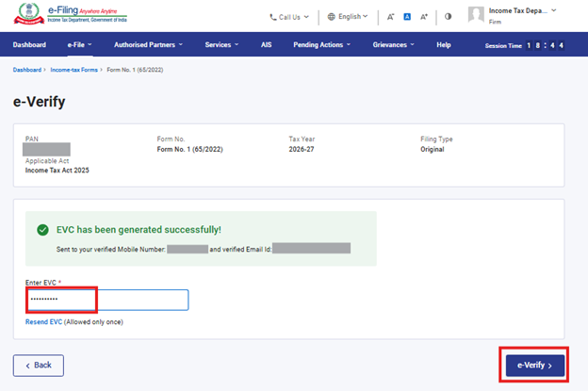Click the Resend EVC link

(42, 322)
